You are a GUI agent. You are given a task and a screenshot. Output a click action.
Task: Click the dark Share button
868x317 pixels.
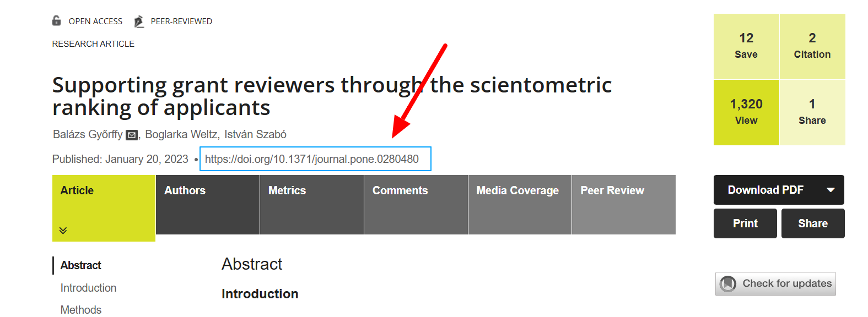click(813, 223)
